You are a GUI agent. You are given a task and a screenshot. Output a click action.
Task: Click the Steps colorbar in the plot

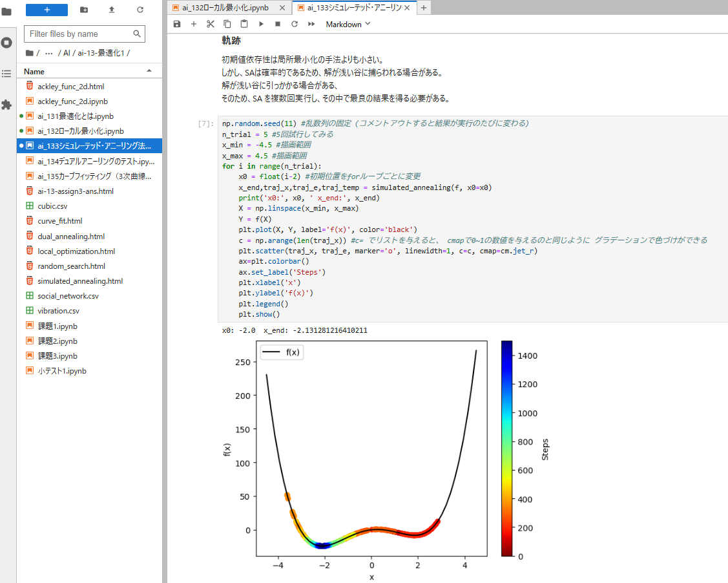pos(507,449)
